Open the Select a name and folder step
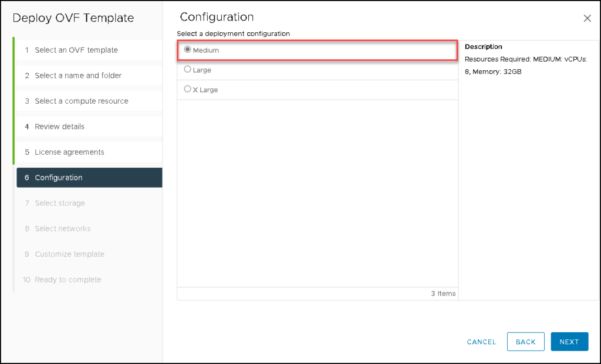Viewport: 601px width, 364px height. (x=78, y=76)
